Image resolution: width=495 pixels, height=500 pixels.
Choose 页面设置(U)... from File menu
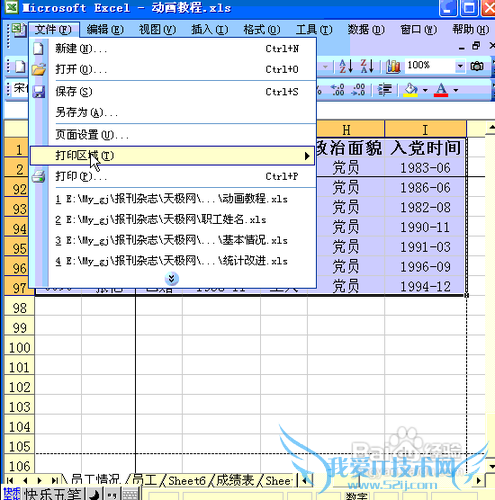click(173, 135)
